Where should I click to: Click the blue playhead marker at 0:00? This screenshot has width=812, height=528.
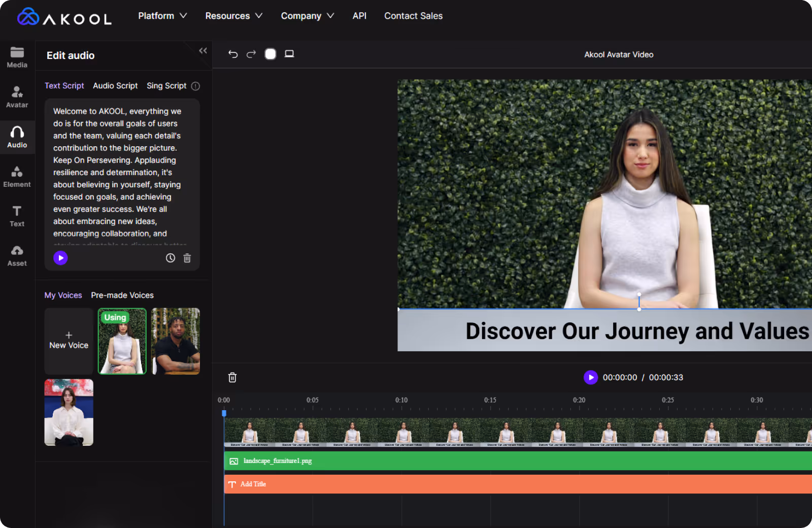pyautogui.click(x=224, y=413)
